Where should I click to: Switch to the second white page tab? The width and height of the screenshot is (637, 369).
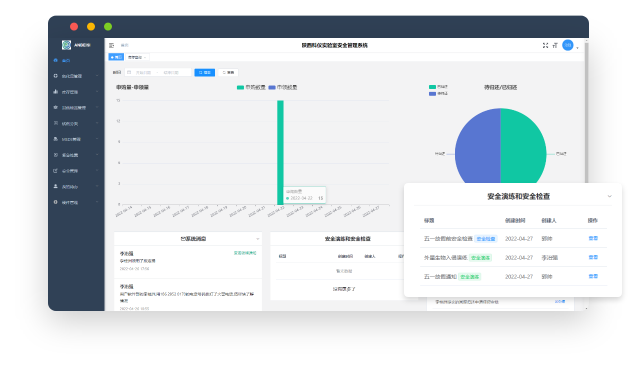(x=137, y=57)
